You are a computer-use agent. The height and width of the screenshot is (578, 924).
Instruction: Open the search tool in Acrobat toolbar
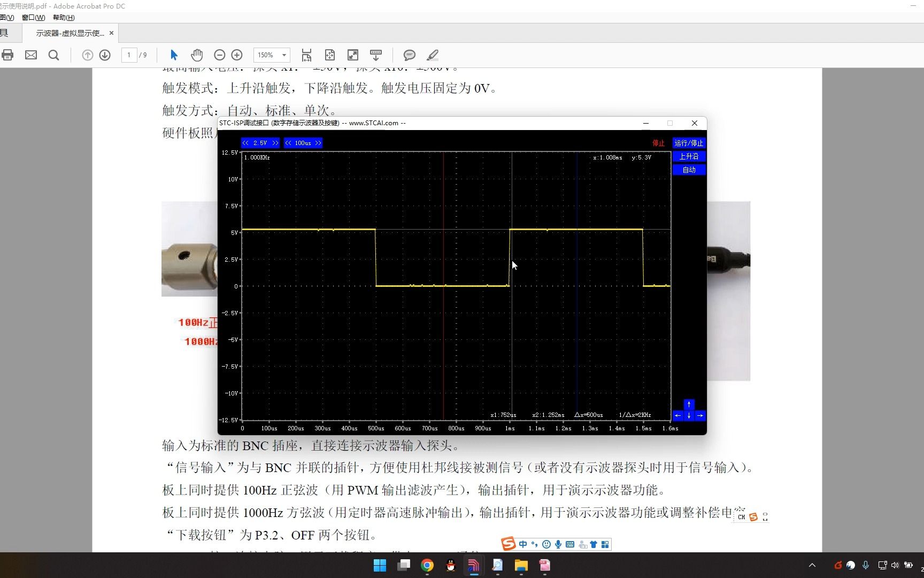(53, 55)
